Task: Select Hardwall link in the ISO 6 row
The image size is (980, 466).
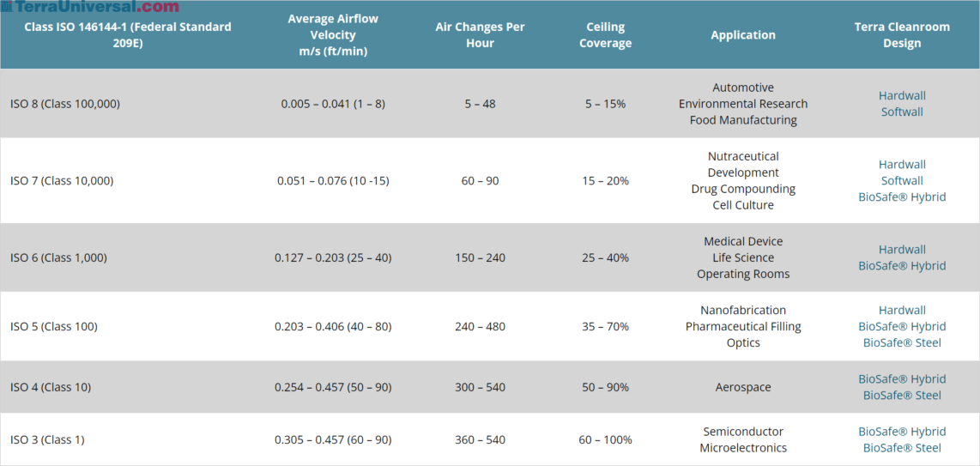Action: pos(902,250)
